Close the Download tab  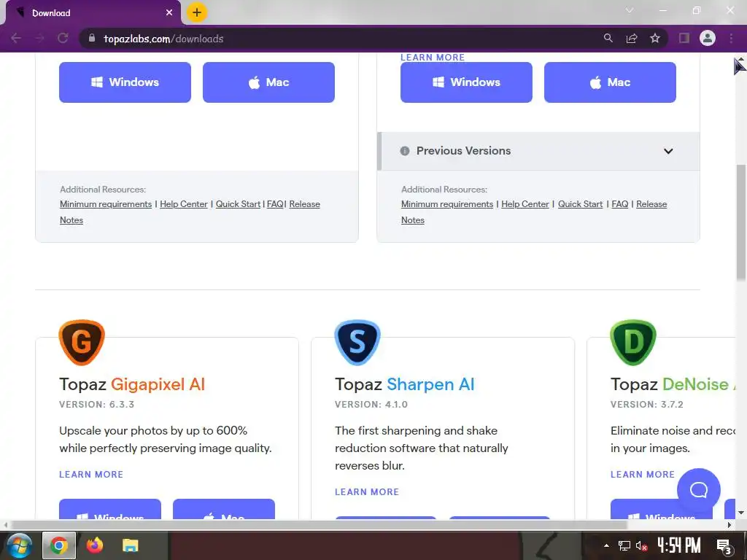click(x=169, y=13)
